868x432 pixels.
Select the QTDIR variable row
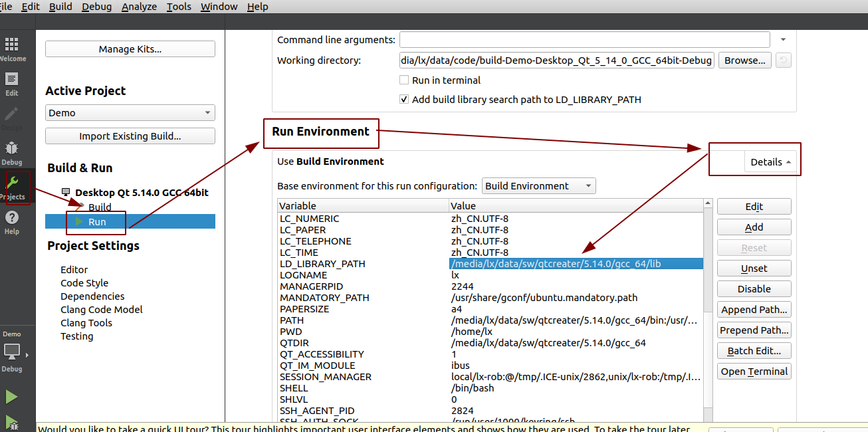[x=490, y=343]
